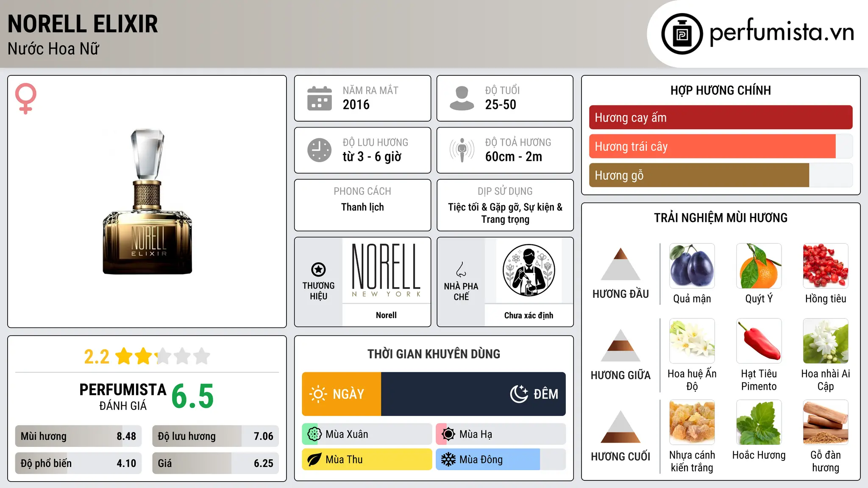Click the red Hương cay ấm accord bar
The width and height of the screenshot is (868, 488).
point(721,117)
